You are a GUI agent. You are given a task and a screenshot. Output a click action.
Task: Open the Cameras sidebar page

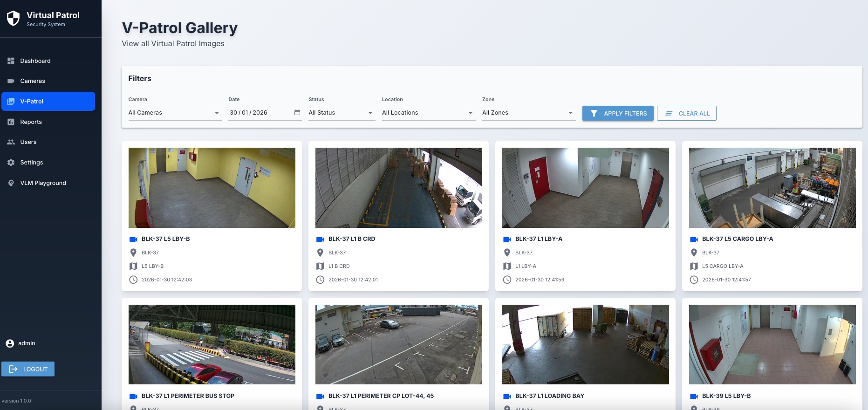coord(33,81)
